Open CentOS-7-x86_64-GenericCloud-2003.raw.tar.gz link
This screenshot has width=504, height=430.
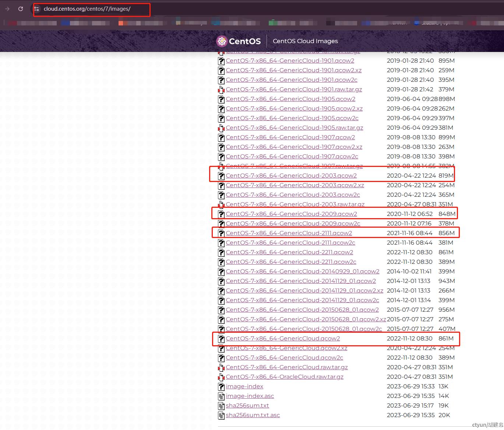tap(295, 204)
